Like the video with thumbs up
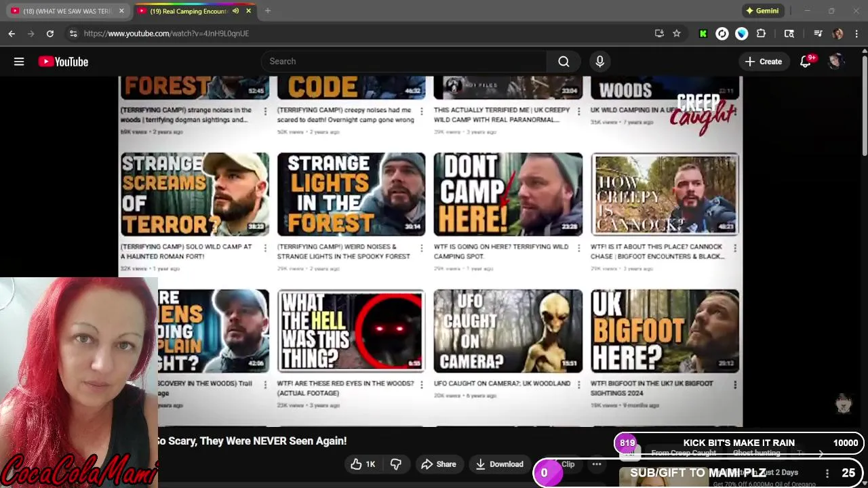Screen dimensions: 868x488 [x=363, y=464]
